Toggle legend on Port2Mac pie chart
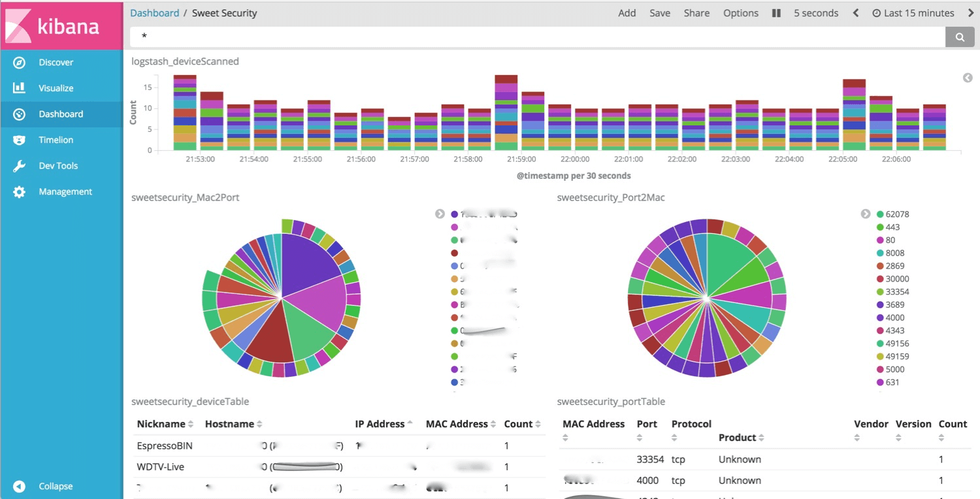The image size is (980, 499). click(x=866, y=214)
